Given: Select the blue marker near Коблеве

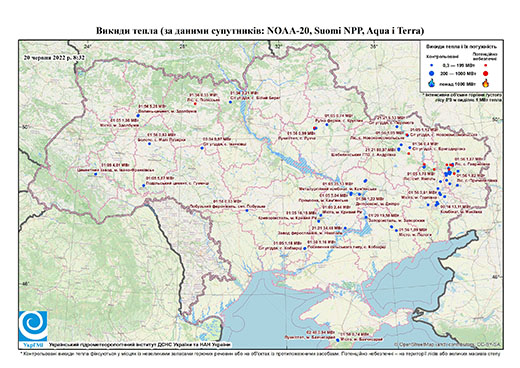Looking at the screenshot, I should (x=305, y=248).
